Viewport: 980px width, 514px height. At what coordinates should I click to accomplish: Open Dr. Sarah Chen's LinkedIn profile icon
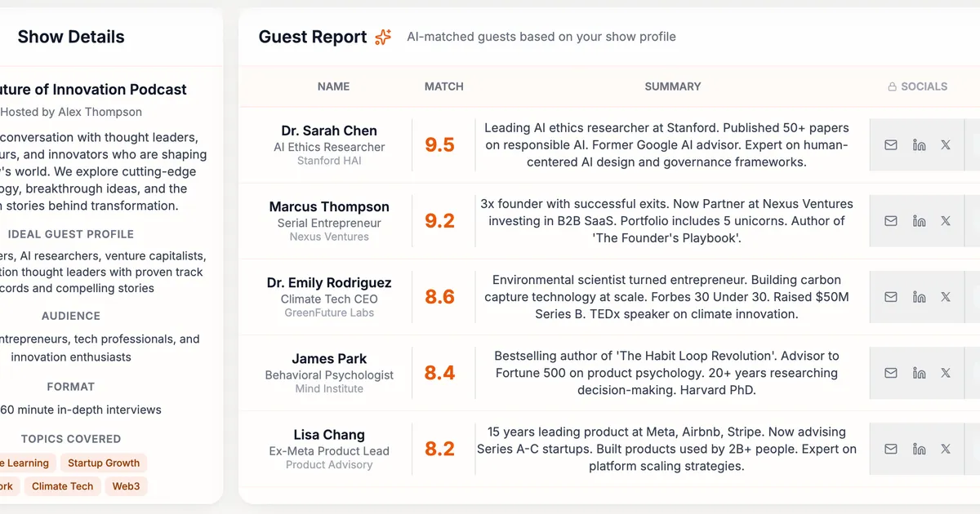[919, 145]
